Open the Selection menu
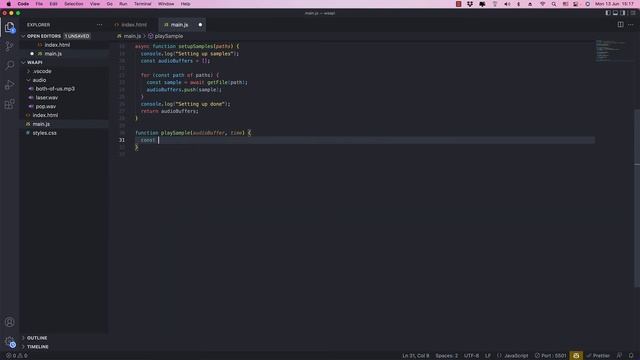The image size is (640, 360). click(x=73, y=4)
